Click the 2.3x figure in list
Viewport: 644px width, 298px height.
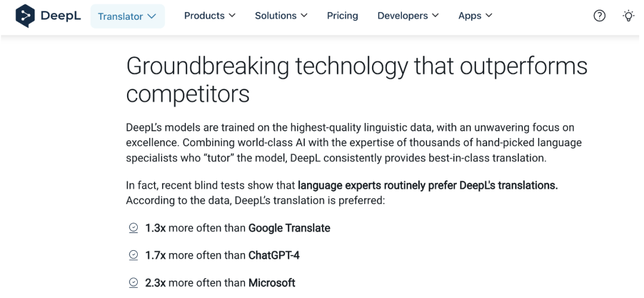coord(156,282)
